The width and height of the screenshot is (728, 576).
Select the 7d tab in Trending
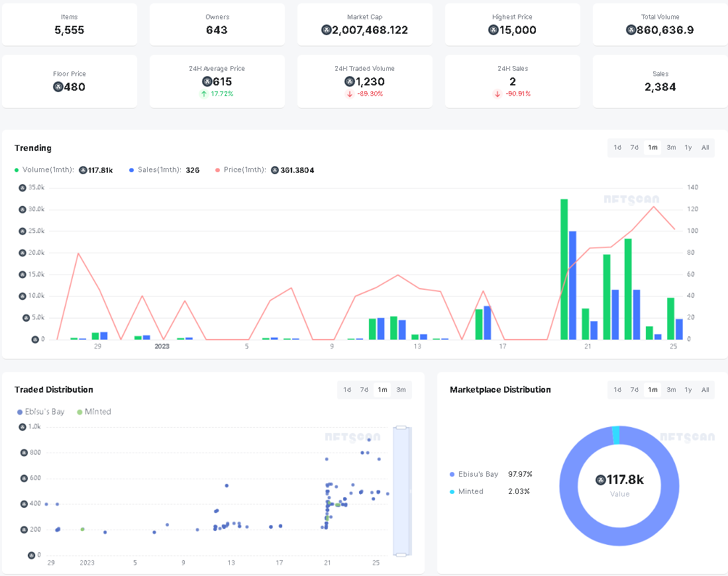coord(635,148)
